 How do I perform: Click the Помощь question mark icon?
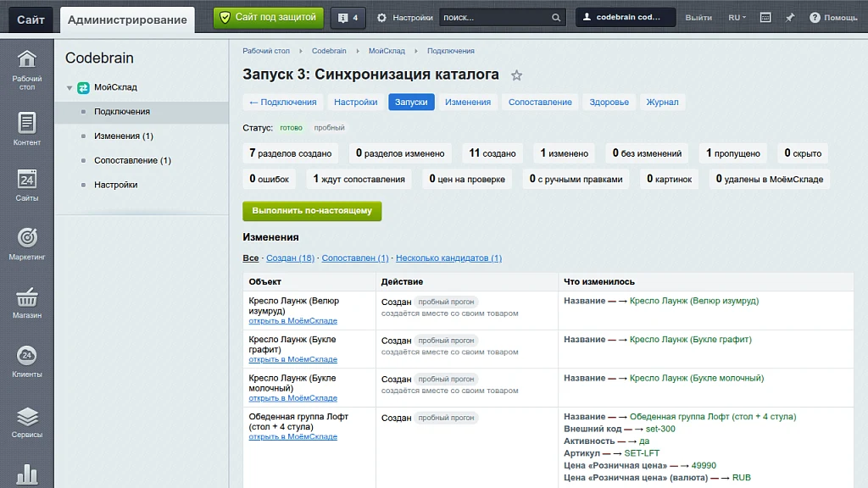point(815,18)
